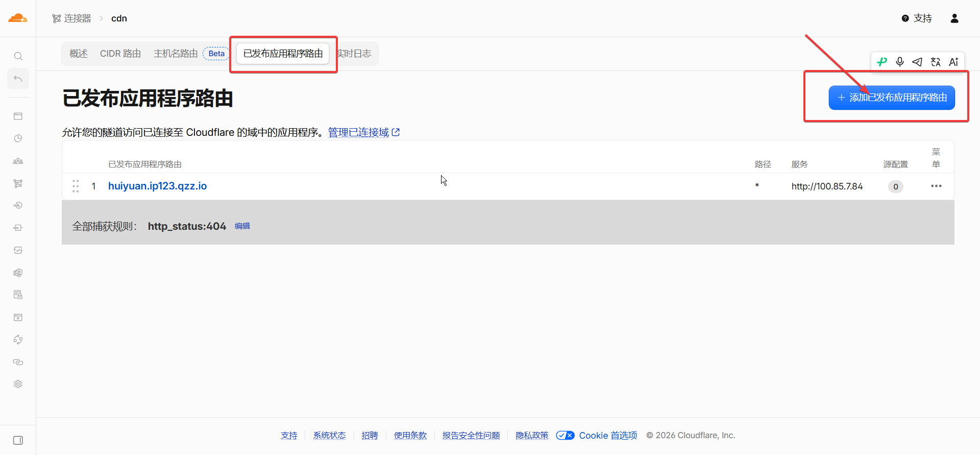This screenshot has width=980, height=455.
Task: Click the row number 1 cell
Action: [x=94, y=186]
